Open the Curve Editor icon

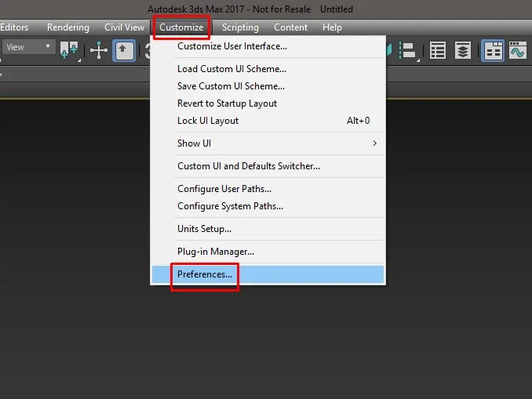coord(517,51)
